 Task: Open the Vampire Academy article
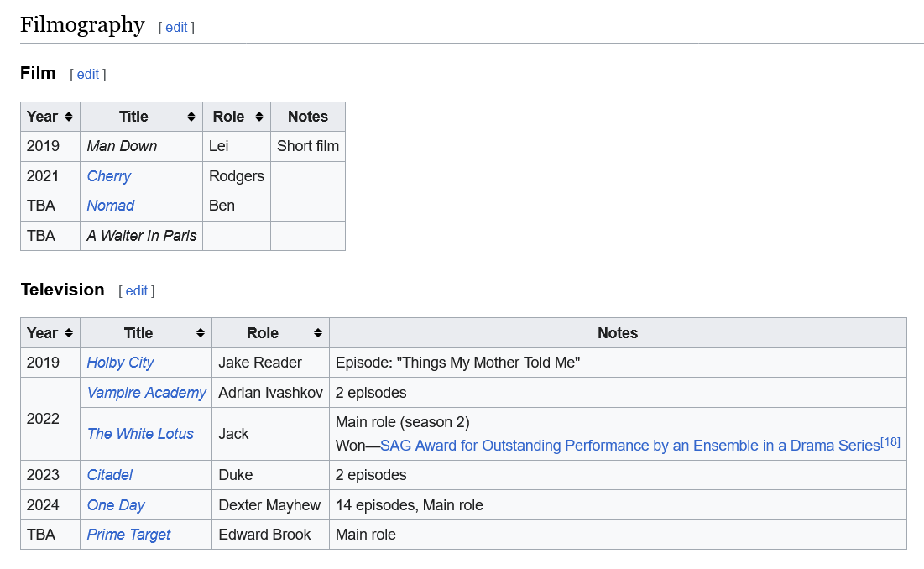pyautogui.click(x=147, y=392)
